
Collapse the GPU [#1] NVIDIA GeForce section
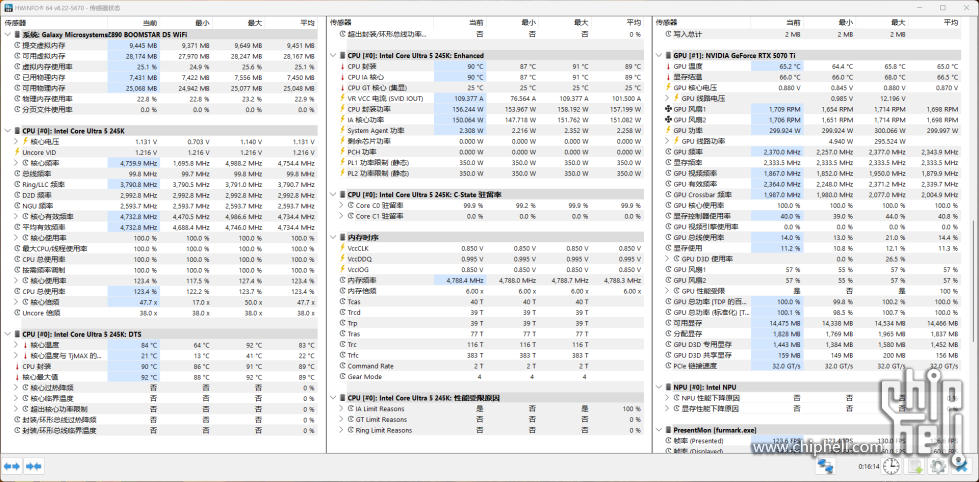659,55
